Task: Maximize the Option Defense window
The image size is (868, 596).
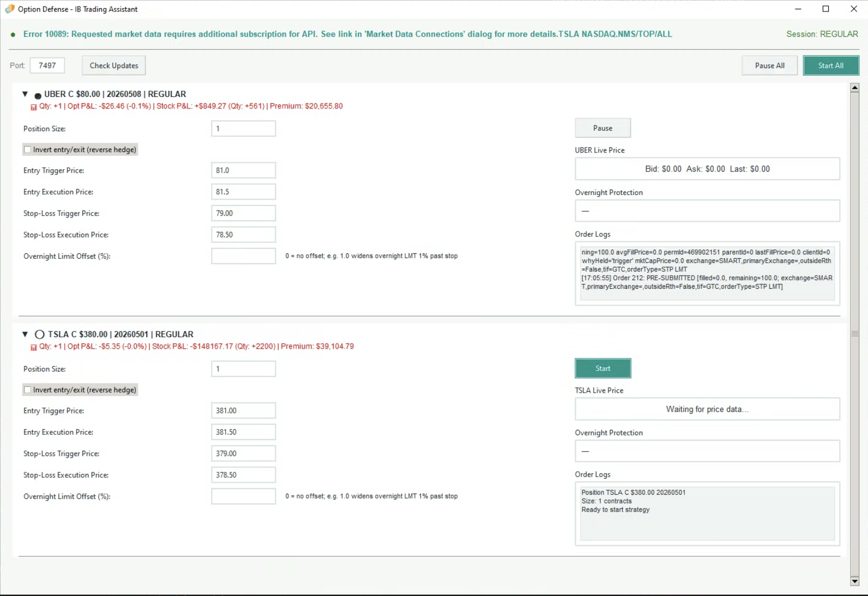Action: 825,9
